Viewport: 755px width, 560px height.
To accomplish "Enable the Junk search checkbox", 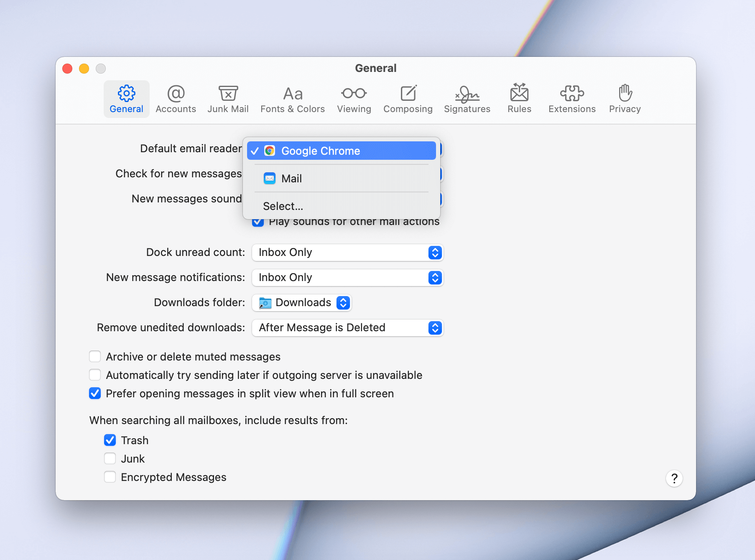I will [110, 458].
